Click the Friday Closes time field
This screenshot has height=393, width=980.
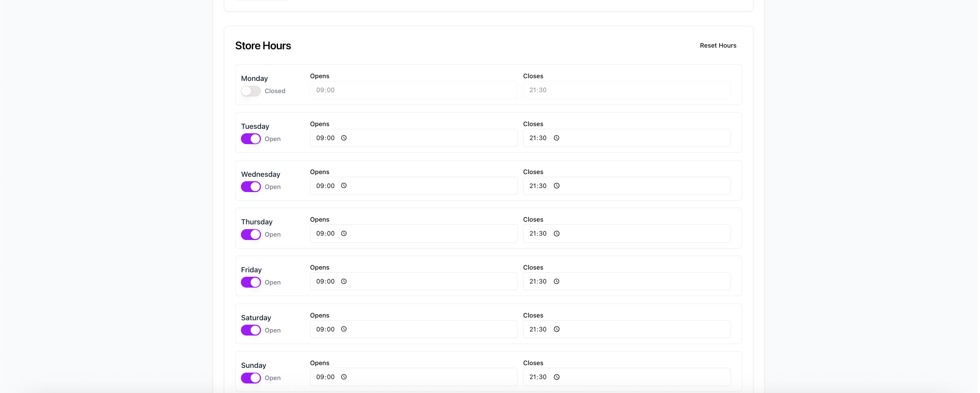[x=626, y=281]
